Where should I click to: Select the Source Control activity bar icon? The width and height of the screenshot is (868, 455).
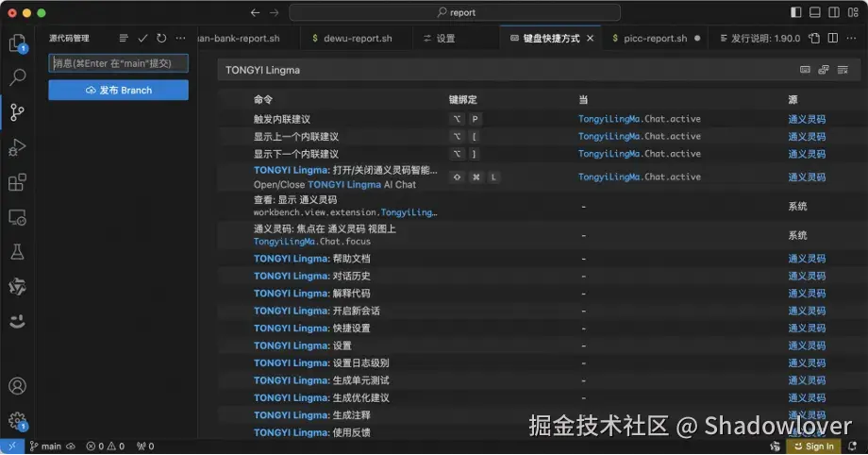pyautogui.click(x=17, y=112)
